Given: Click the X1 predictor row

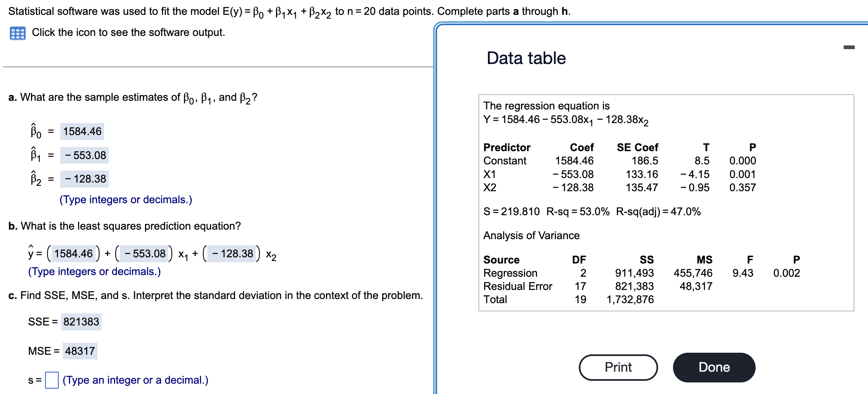Looking at the screenshot, I should (x=619, y=174).
